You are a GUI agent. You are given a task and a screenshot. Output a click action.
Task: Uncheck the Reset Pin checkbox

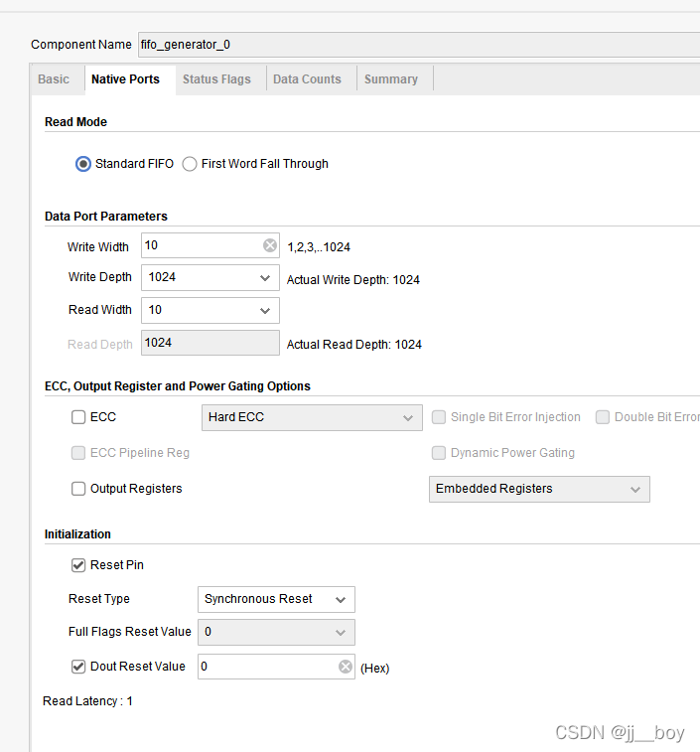click(78, 565)
